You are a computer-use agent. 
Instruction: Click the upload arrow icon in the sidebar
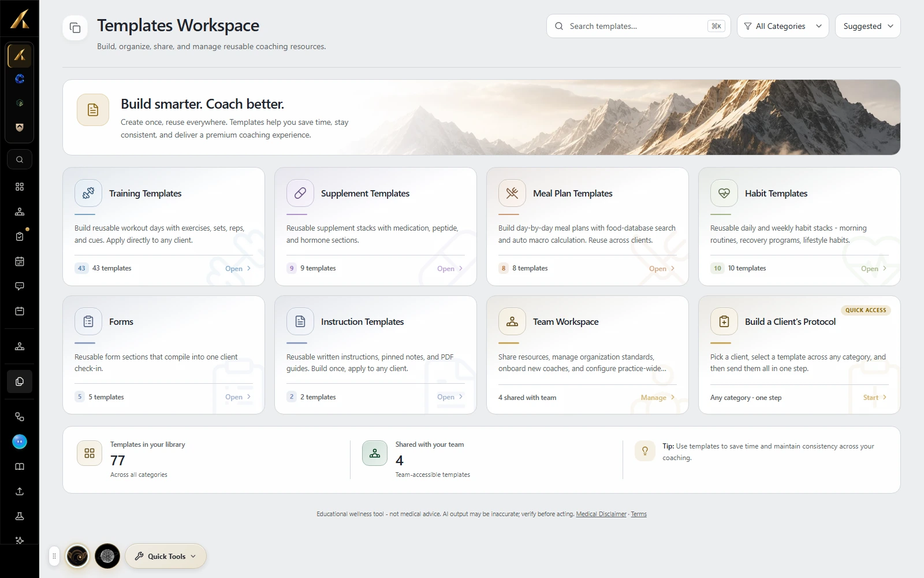pyautogui.click(x=20, y=491)
